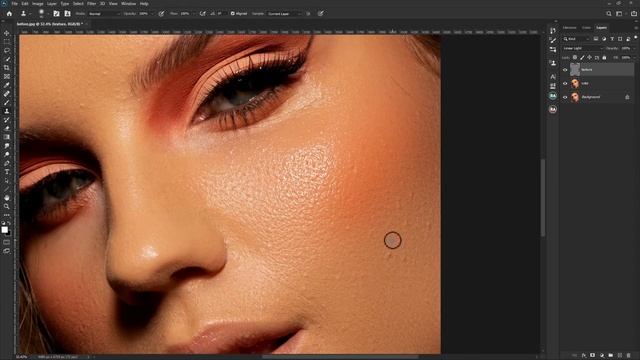Open the Layer menu
The image size is (640, 360).
pyautogui.click(x=52, y=4)
